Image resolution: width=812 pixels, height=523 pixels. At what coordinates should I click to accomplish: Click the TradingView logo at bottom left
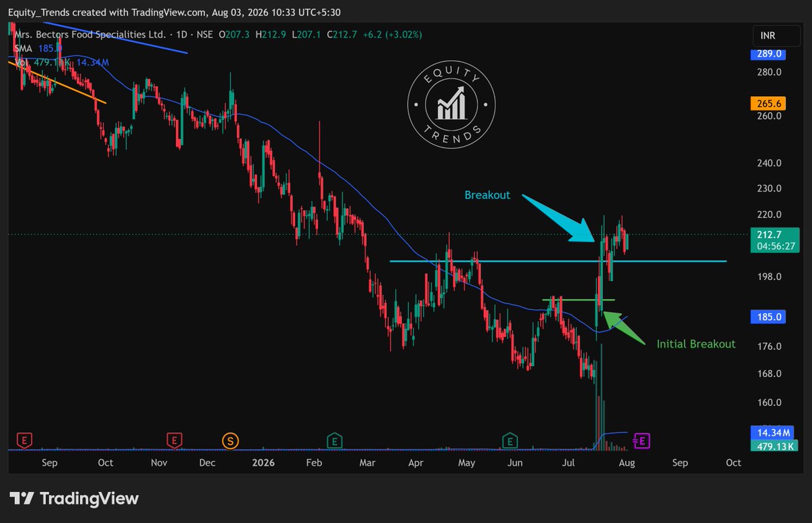pos(74,499)
